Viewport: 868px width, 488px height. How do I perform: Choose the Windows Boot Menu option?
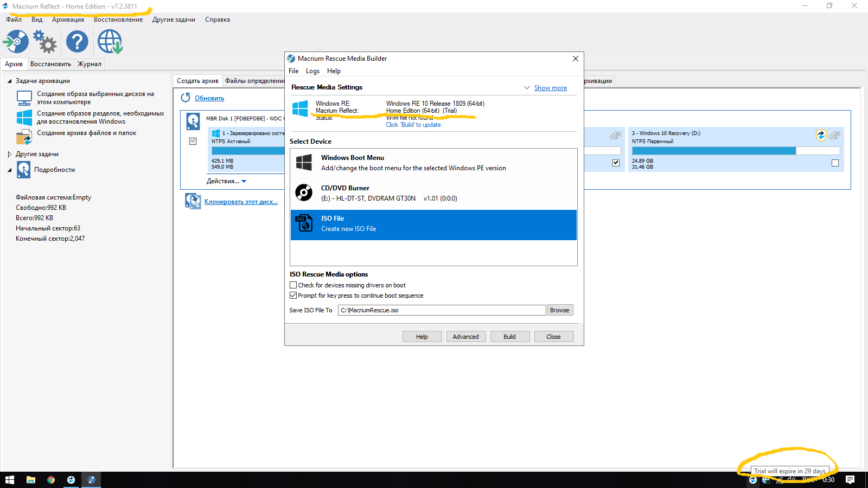point(433,163)
